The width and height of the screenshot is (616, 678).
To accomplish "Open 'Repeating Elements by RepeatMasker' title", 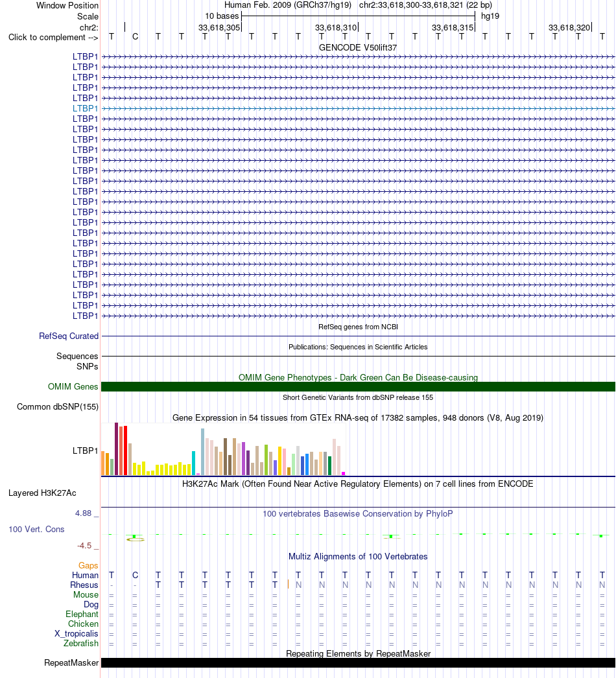I will coord(358,654).
